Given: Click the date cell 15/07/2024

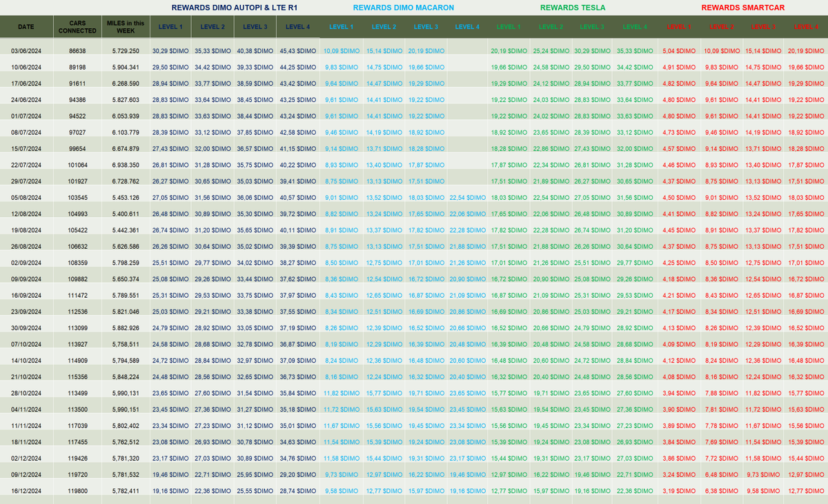Looking at the screenshot, I should pyautogui.click(x=26, y=149).
